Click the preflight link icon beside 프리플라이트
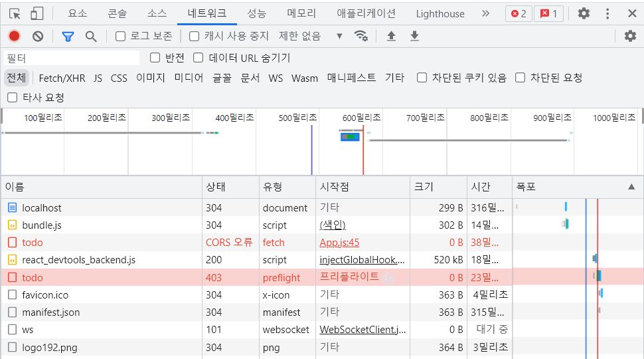 (x=388, y=279)
